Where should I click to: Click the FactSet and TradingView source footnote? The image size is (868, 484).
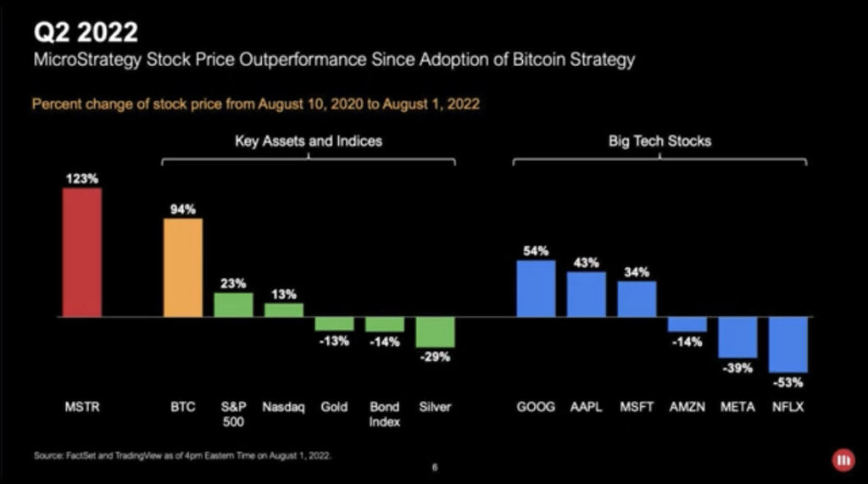pos(182,455)
